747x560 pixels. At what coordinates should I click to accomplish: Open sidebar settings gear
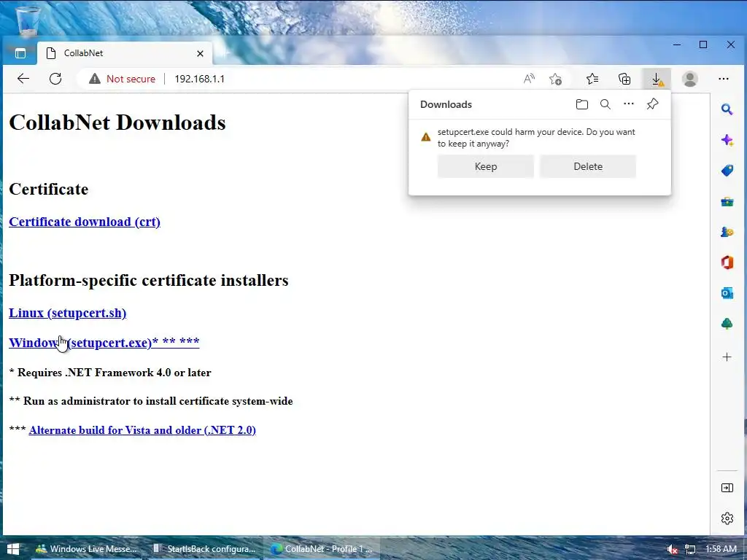click(x=727, y=518)
